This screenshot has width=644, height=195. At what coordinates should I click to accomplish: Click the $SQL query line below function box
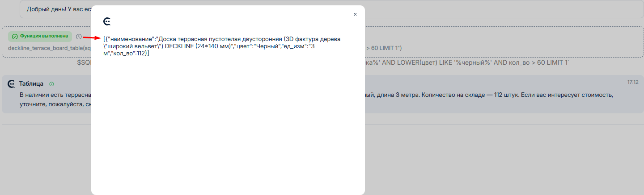point(84,62)
